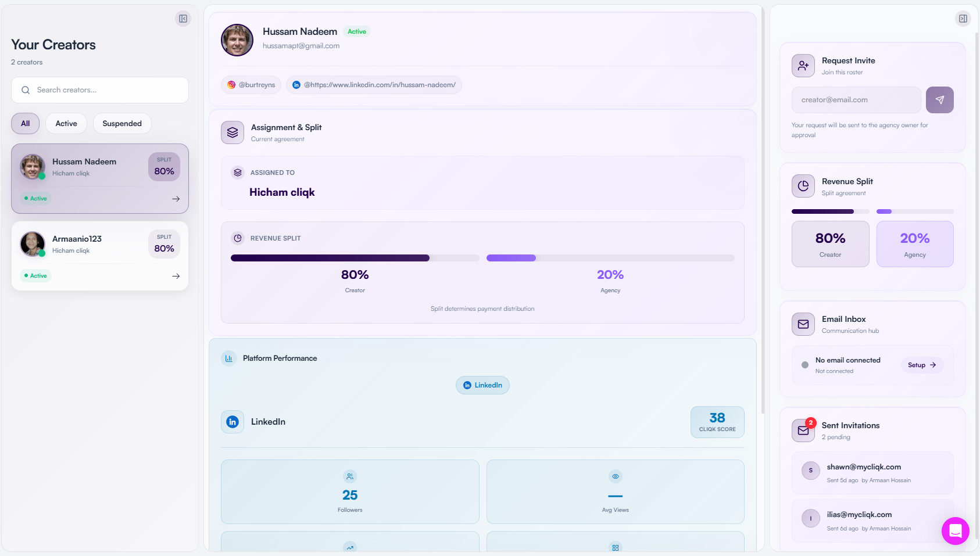Click the Assignment & Split layers icon
Screen dimensions: 980x556
[x=232, y=132]
